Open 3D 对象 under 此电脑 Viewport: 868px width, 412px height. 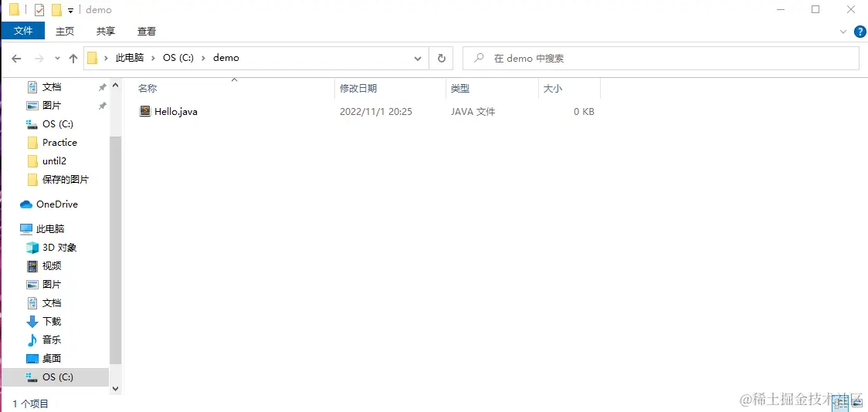coord(59,248)
